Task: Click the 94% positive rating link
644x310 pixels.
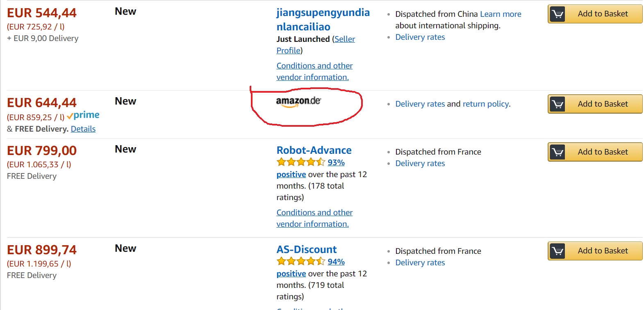Action: pyautogui.click(x=336, y=262)
